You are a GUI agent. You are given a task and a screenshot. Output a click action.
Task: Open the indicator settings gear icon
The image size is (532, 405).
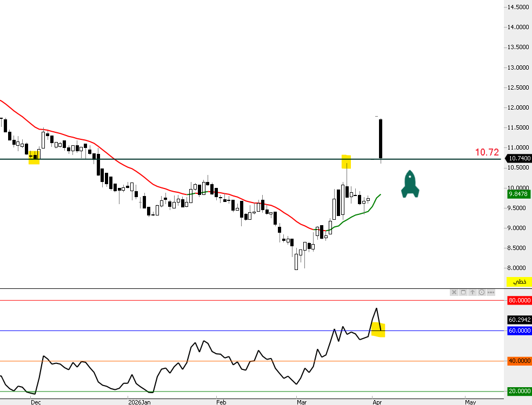(x=481, y=292)
